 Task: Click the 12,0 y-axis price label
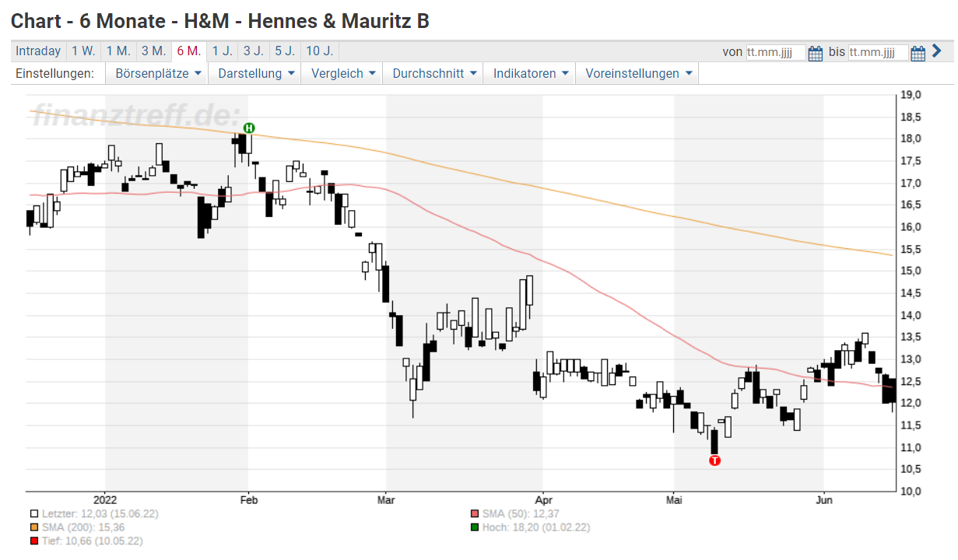pyautogui.click(x=911, y=403)
